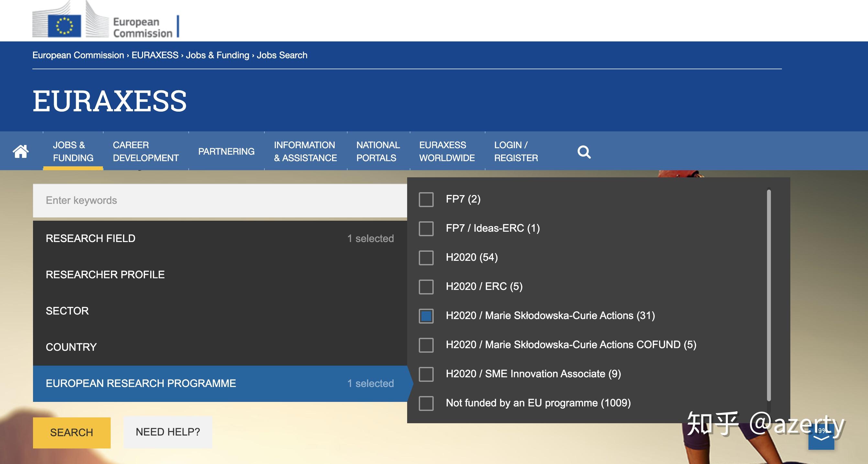The height and width of the screenshot is (464, 868).
Task: Collapse the European Research Programme filter
Action: 220,383
